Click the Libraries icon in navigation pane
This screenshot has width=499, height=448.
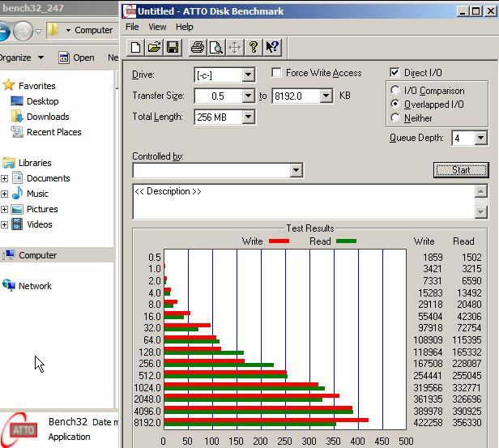coord(9,163)
